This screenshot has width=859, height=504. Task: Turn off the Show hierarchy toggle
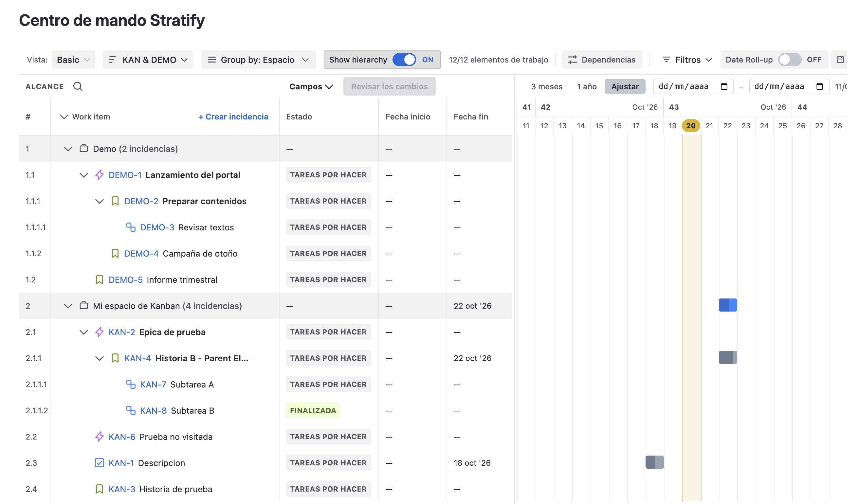[x=404, y=60]
